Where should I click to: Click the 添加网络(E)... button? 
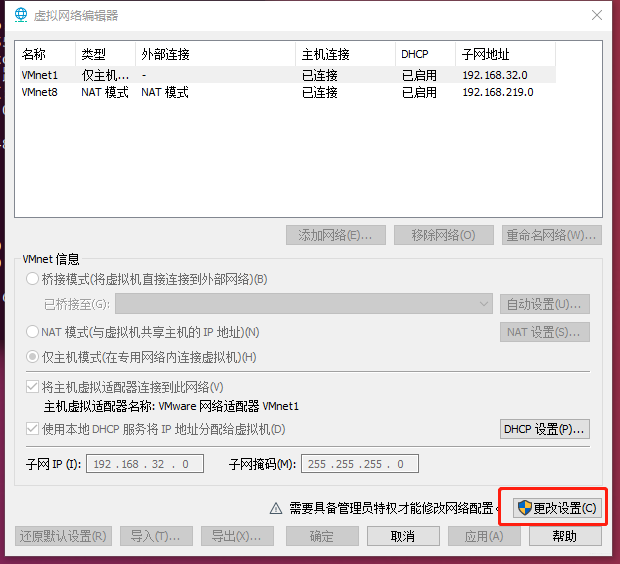coord(336,235)
